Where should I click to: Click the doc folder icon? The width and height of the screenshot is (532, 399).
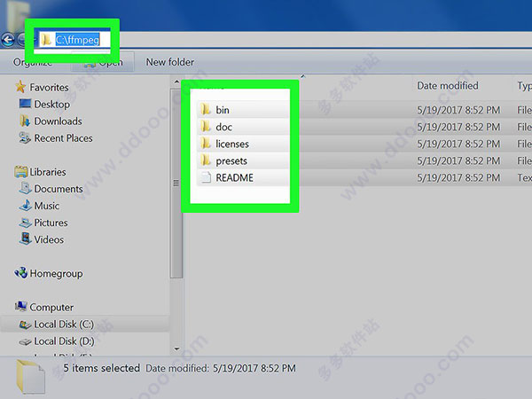pyautogui.click(x=206, y=126)
